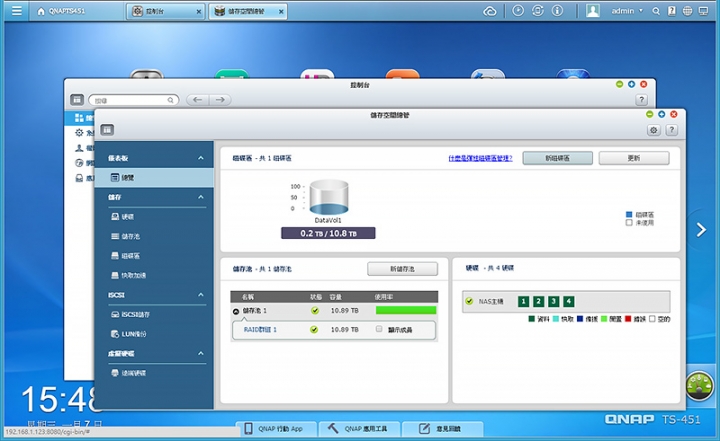Select the NAS主機 enclosure row
This screenshot has width=720, height=441.
(x=566, y=301)
